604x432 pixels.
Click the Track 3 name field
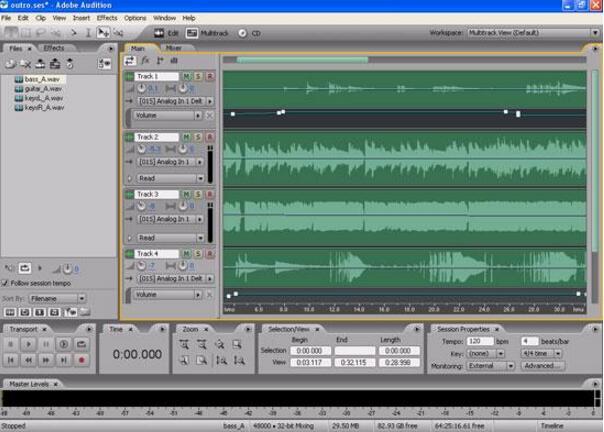point(156,194)
